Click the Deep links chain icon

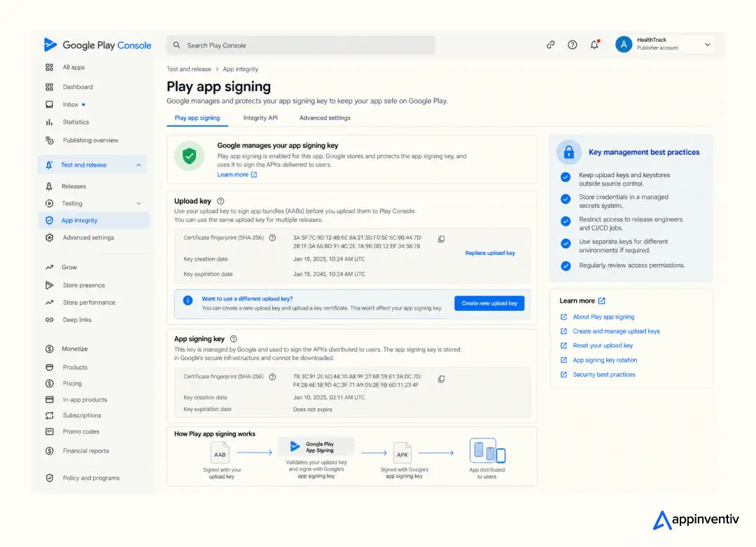point(49,320)
